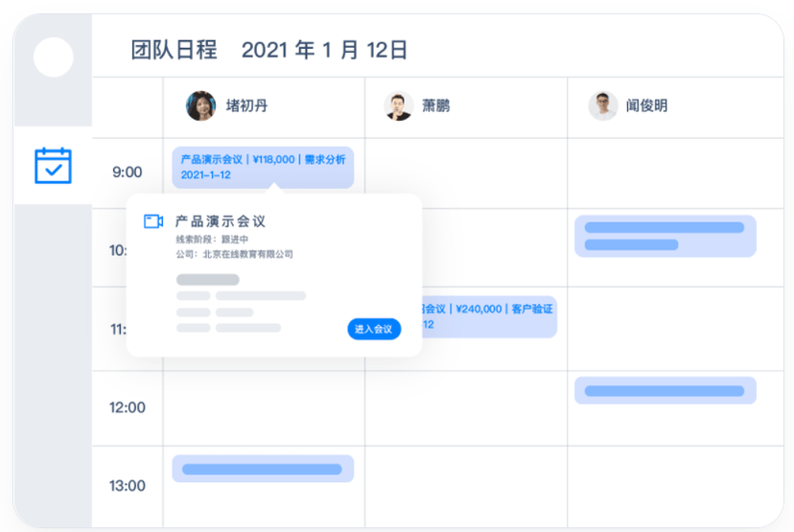Open 堵初丹's avatar photo
This screenshot has height=532, width=794.
pos(201,105)
